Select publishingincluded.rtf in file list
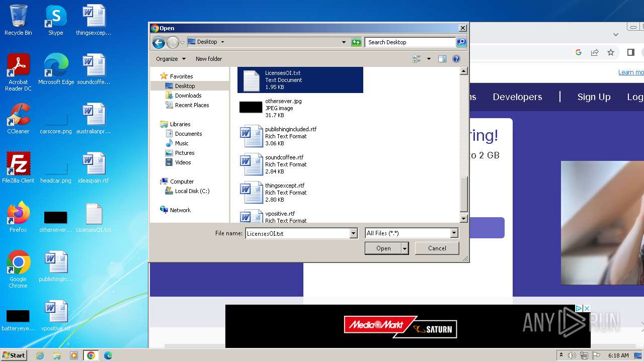644x362 pixels. [300, 136]
